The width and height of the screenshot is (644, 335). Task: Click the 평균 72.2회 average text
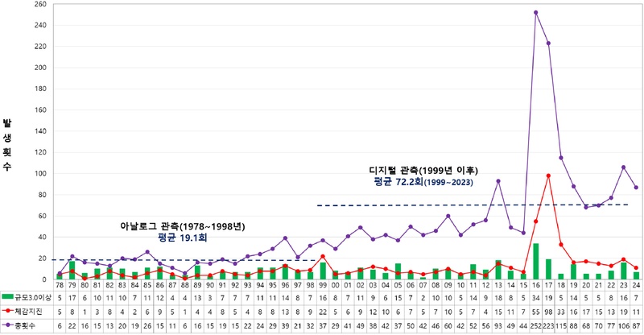pyautogui.click(x=398, y=182)
